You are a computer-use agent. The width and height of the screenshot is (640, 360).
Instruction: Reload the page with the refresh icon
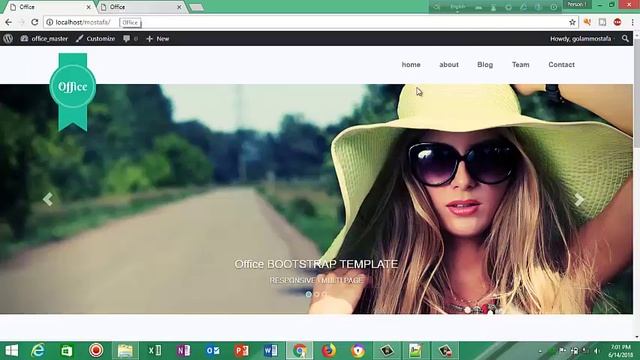35,22
